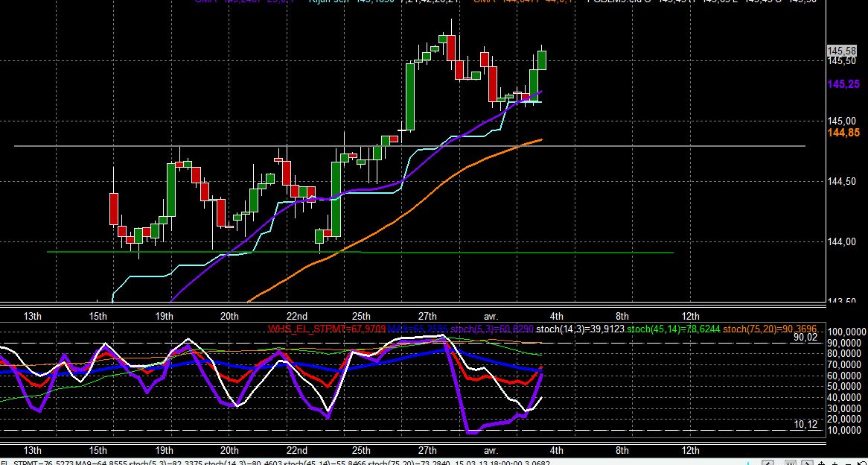
Task: Click the 145,00 price axis label
Action: (x=842, y=121)
